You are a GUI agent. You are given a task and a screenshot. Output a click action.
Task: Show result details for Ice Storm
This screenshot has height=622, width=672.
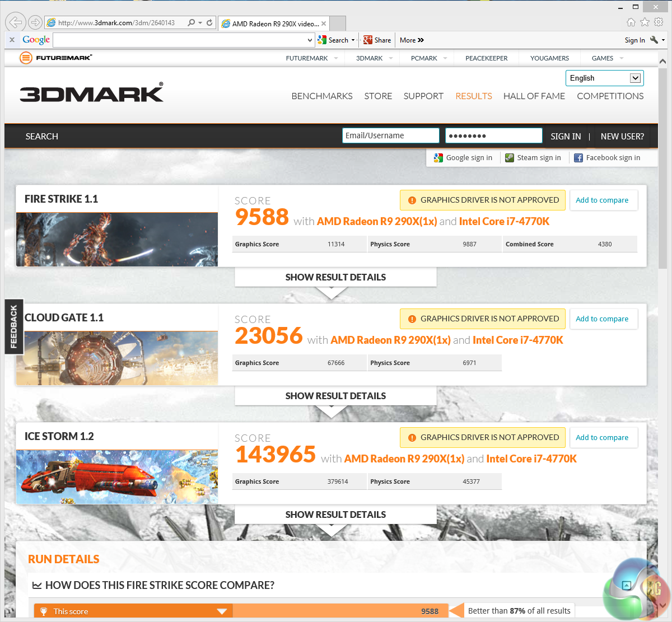point(335,515)
